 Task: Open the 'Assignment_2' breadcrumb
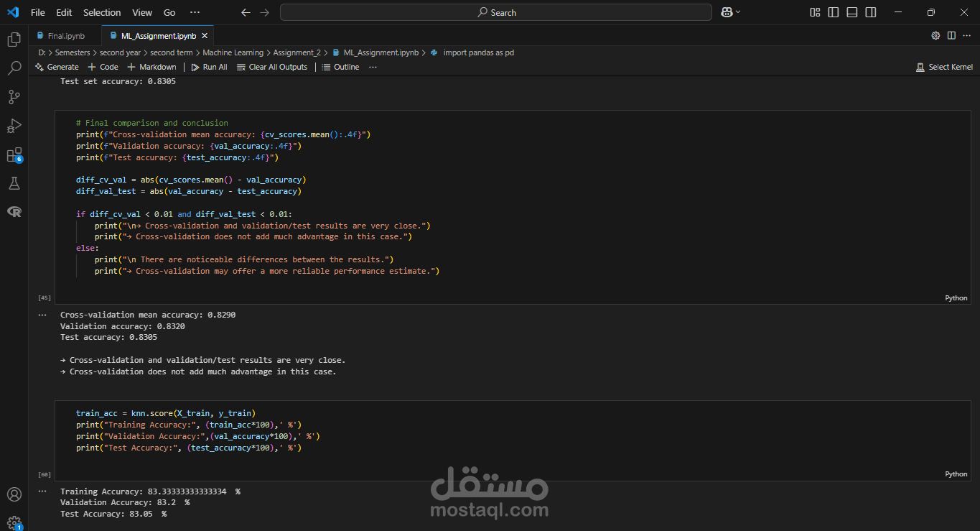pos(297,52)
